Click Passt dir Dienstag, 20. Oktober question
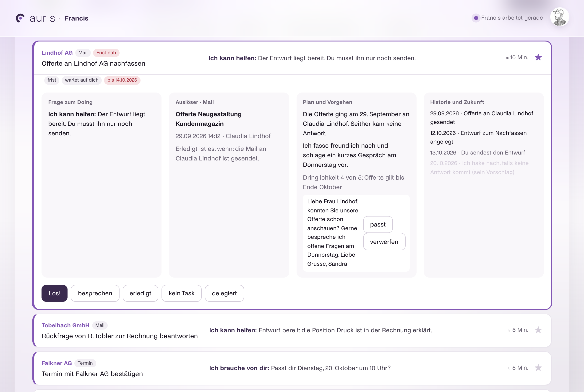This screenshot has width=584, height=392. point(331,368)
